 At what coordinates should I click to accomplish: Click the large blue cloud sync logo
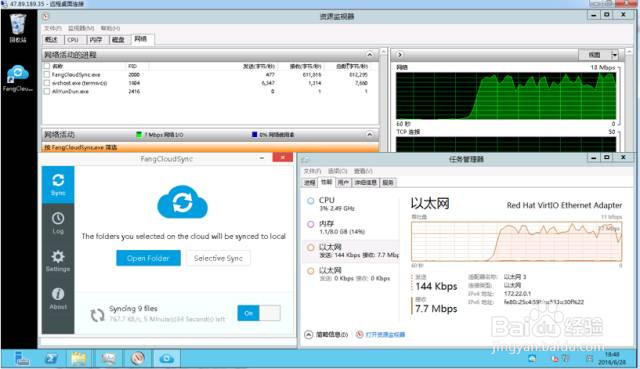[x=182, y=202]
